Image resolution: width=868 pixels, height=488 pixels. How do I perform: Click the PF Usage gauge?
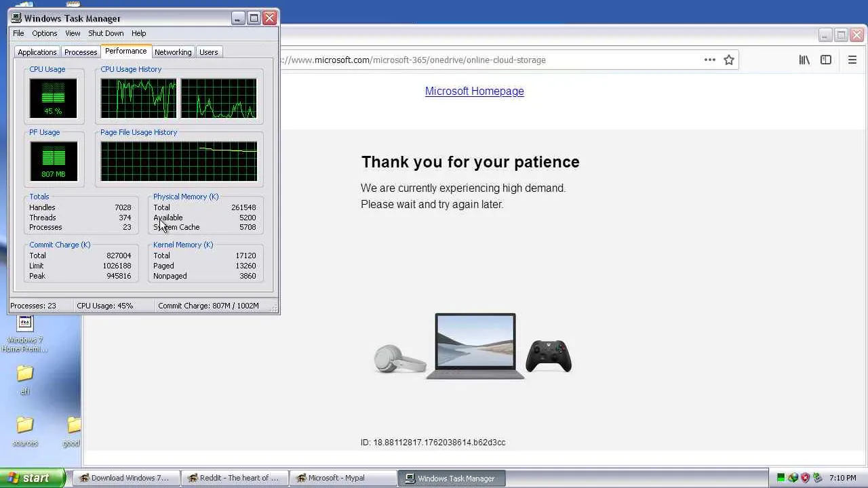[53, 161]
